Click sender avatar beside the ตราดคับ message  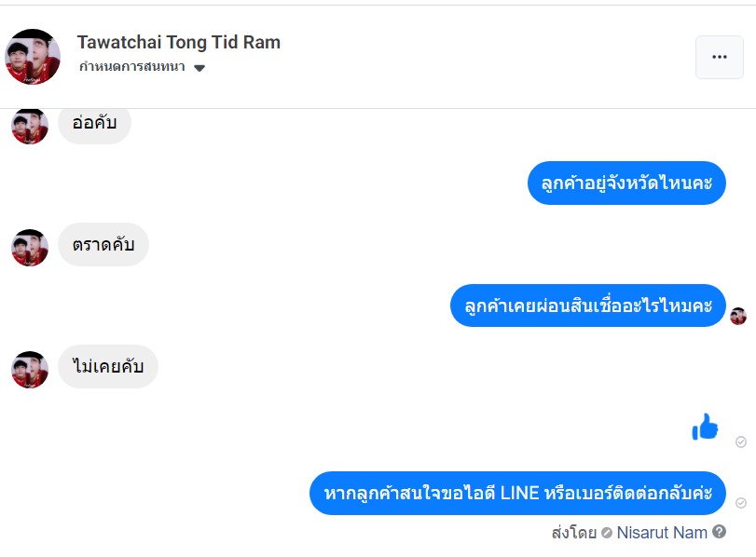[x=30, y=247]
